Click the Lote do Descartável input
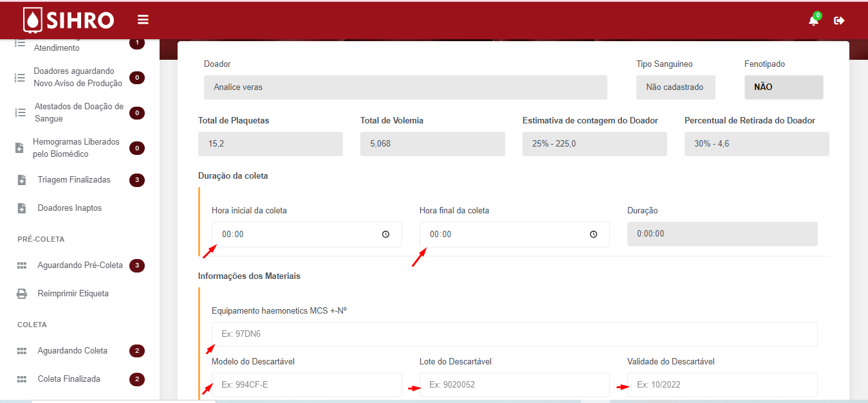The height and width of the screenshot is (403, 868). (514, 385)
